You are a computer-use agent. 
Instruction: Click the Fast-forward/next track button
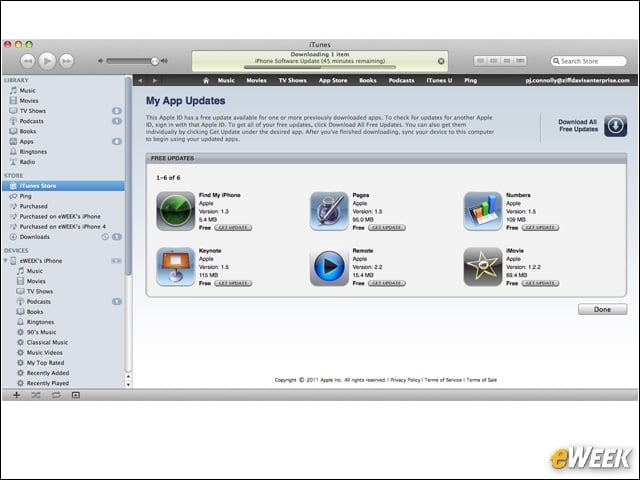(x=67, y=61)
